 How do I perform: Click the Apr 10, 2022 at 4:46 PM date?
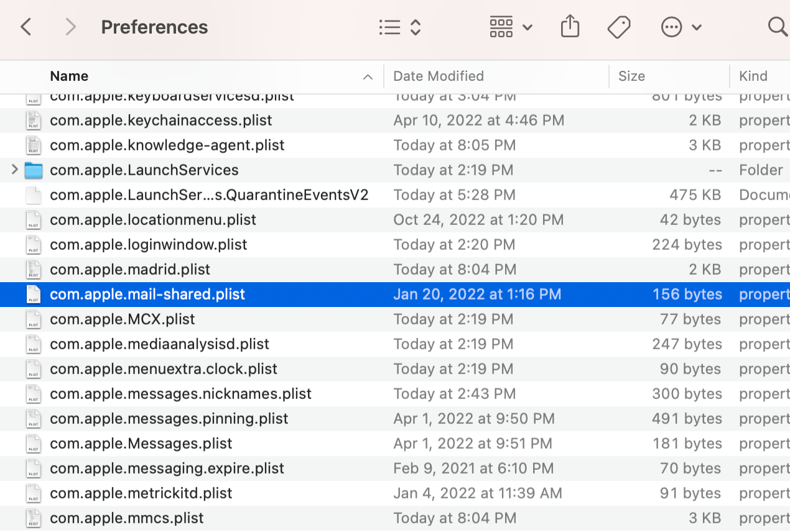click(x=479, y=120)
